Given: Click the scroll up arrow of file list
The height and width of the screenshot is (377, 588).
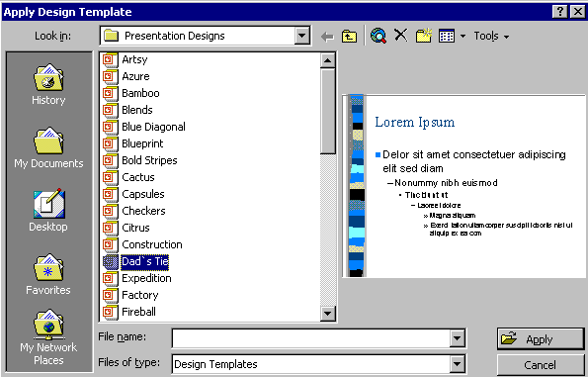Looking at the screenshot, I should [328, 60].
